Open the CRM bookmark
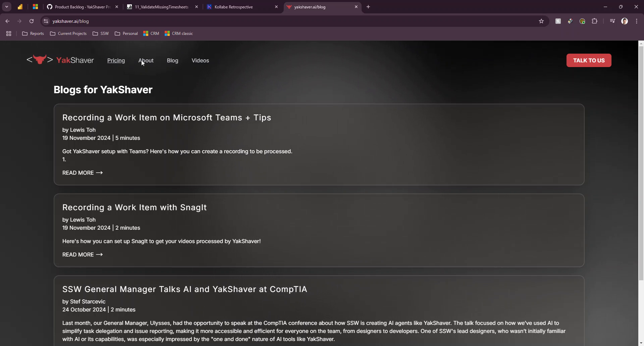 (x=151, y=34)
